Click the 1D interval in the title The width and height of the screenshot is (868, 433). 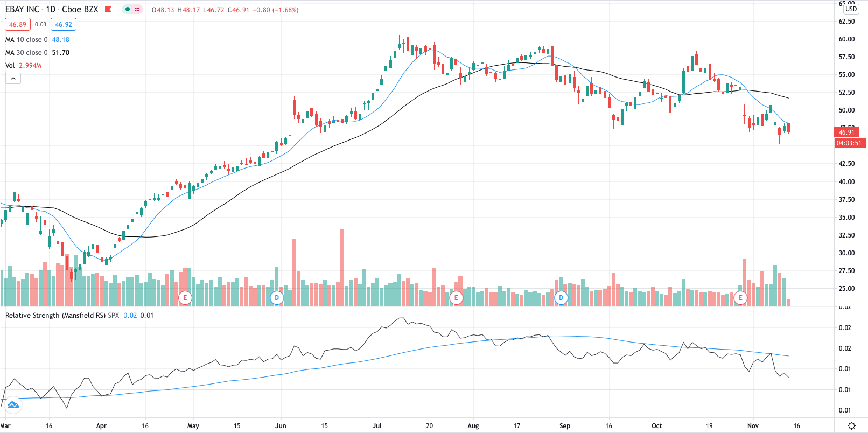pos(51,9)
